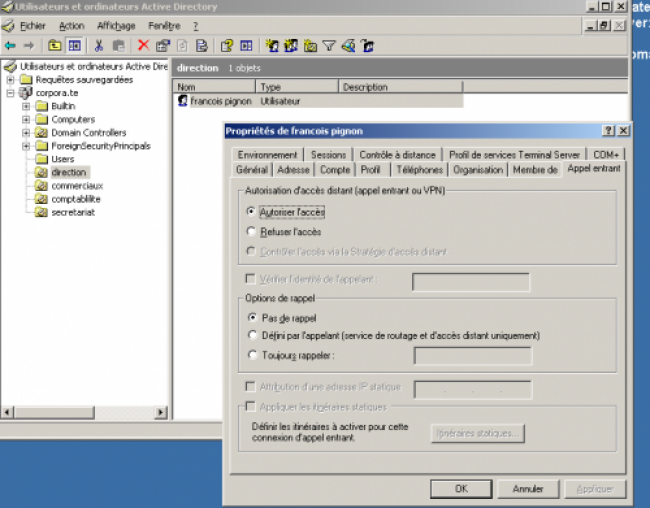Click the red X delete icon
This screenshot has height=508, width=650.
[143, 45]
